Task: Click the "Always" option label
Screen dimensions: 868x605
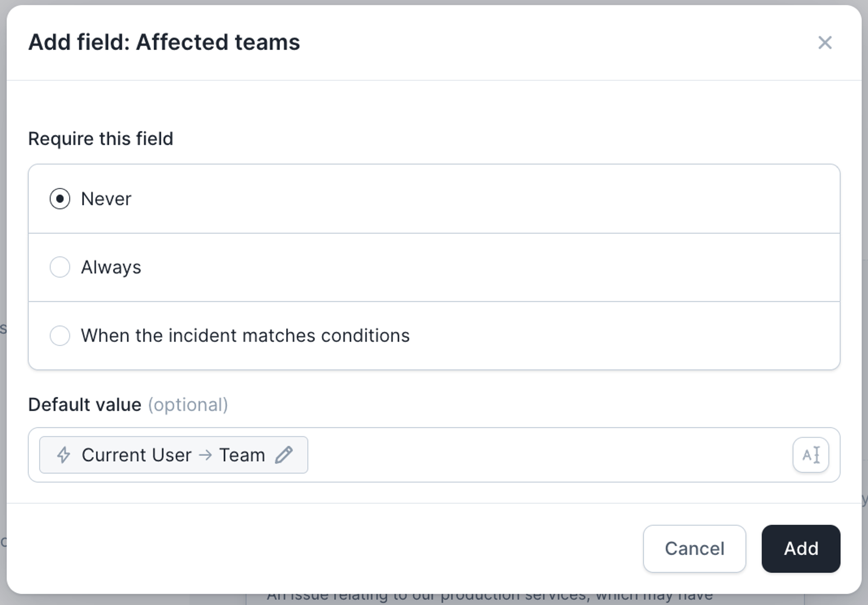Action: click(x=111, y=267)
